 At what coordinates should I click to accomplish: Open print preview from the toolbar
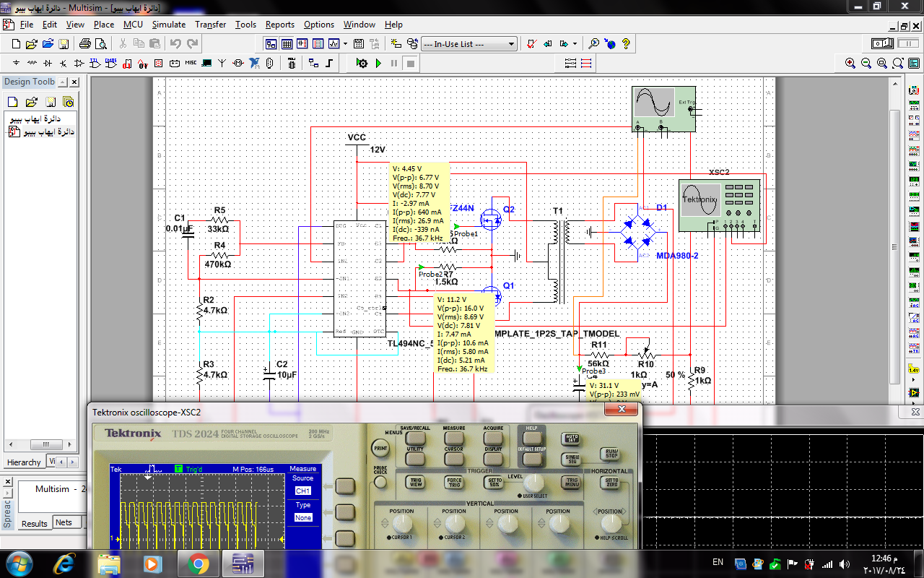pos(101,44)
